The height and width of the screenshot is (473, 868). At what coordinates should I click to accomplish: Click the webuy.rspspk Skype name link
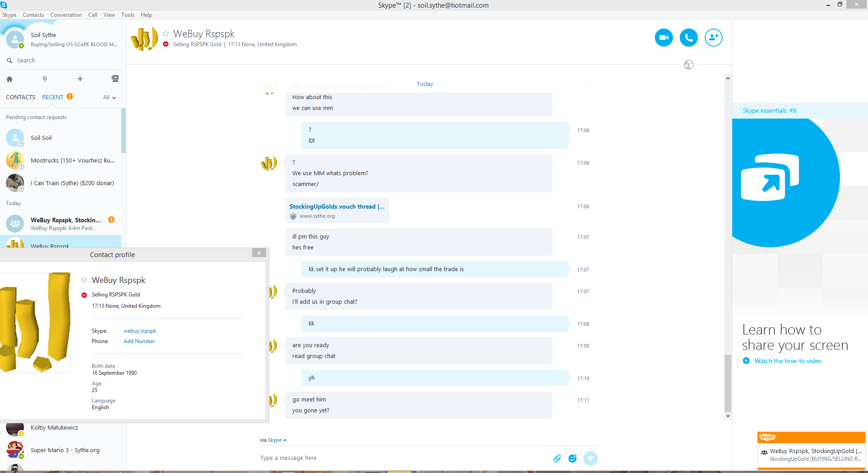pos(140,331)
